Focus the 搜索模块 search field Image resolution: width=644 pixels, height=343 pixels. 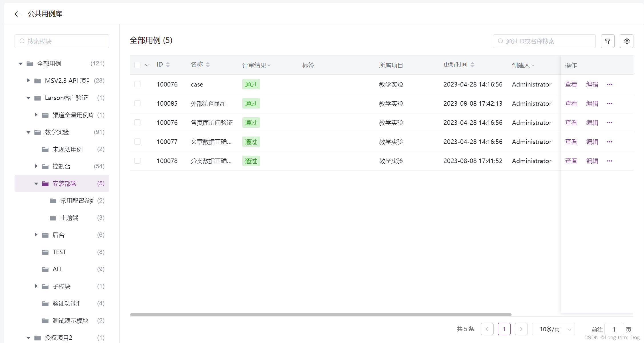pos(66,41)
